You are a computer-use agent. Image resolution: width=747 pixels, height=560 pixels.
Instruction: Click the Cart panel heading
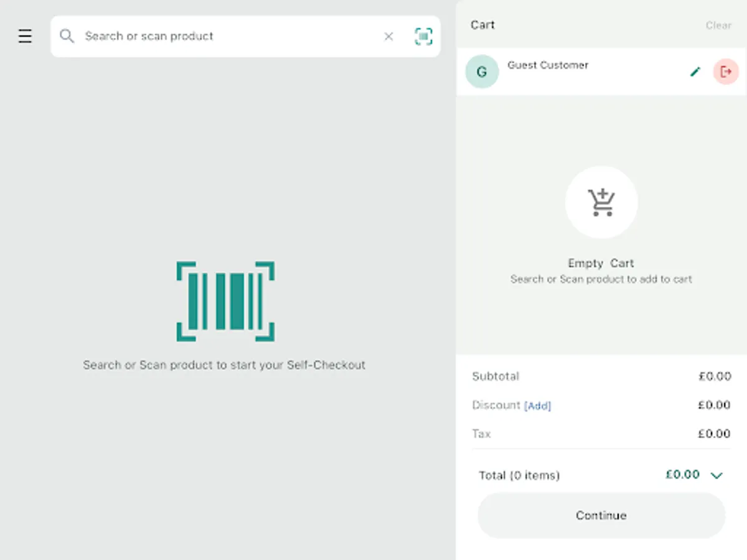[482, 25]
